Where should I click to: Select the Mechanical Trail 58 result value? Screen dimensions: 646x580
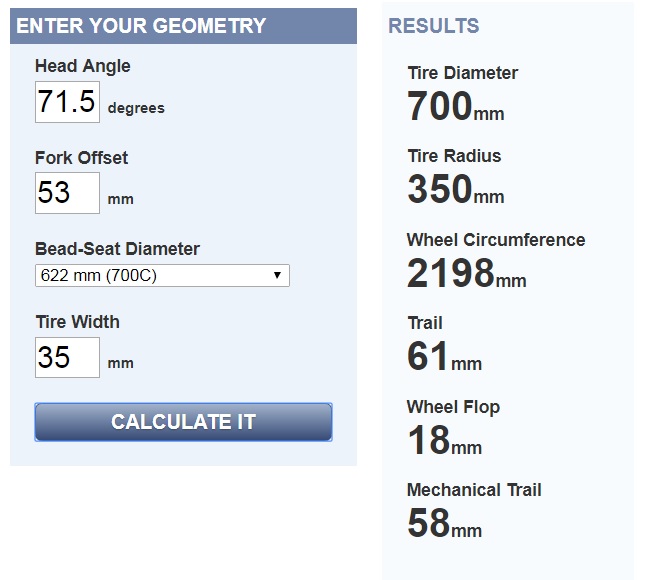tap(428, 523)
